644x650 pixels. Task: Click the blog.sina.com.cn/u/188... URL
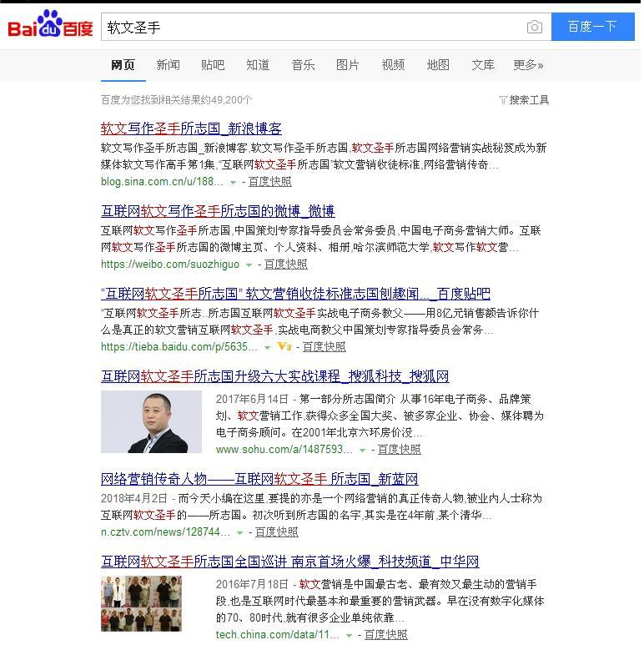(162, 182)
